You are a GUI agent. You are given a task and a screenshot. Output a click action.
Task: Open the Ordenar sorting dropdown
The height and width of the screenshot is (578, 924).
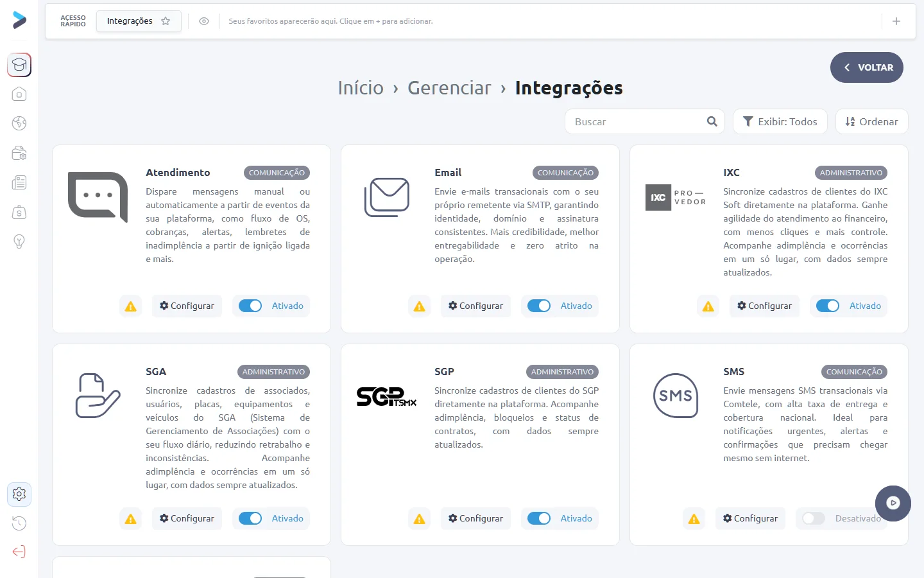(x=871, y=121)
